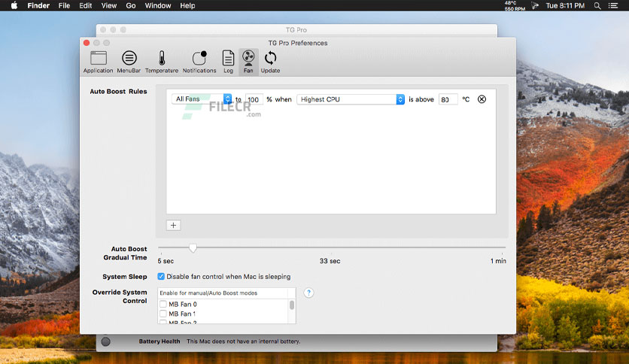Open the MenuBar preferences pane
This screenshot has width=629, height=364.
[129, 62]
